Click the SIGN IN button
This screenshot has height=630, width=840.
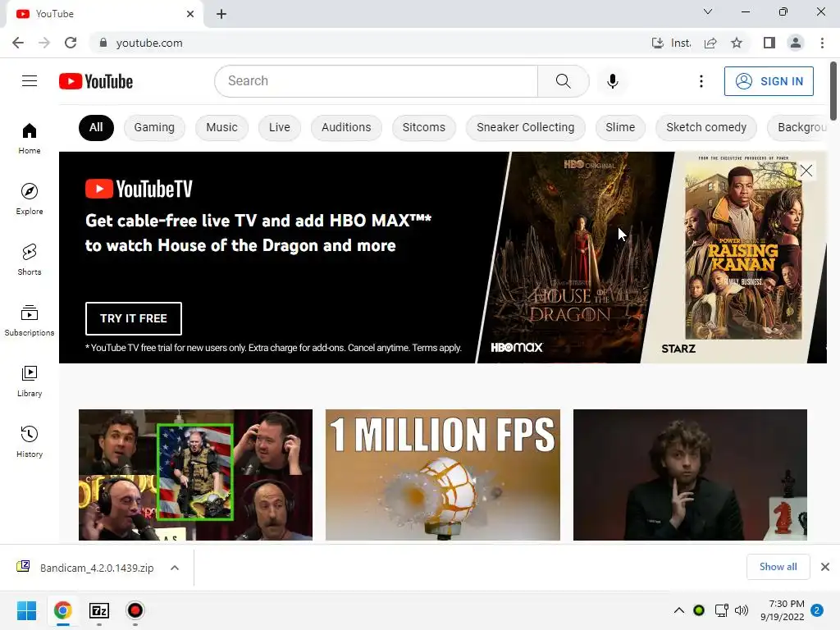click(x=769, y=81)
